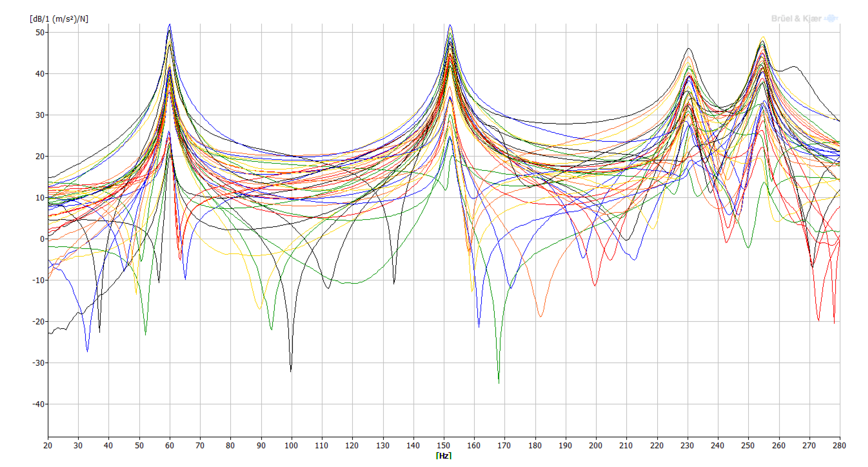
Task: Select the dB/1 (m/s²)/N y-axis label
Action: [x=59, y=19]
